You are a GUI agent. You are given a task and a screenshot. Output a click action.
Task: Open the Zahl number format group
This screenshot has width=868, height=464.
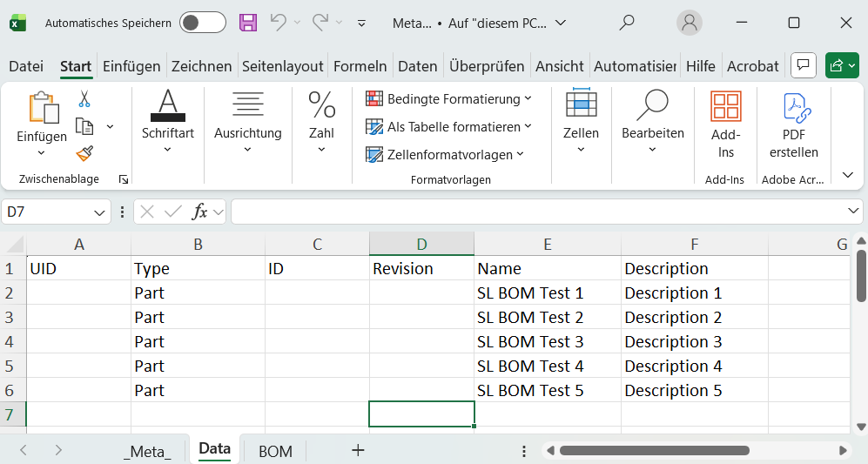pyautogui.click(x=321, y=123)
